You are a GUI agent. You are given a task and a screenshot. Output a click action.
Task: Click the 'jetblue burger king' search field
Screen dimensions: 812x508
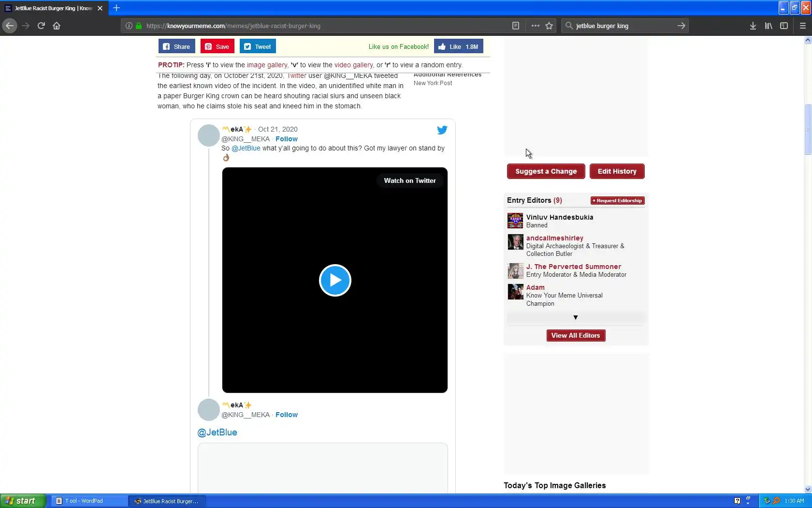click(x=623, y=26)
